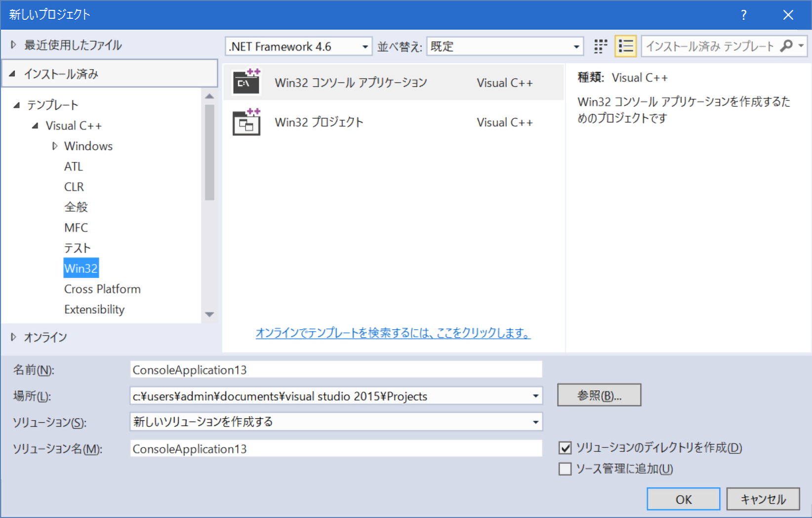
Task: Select MFC in the template tree
Action: (x=76, y=228)
